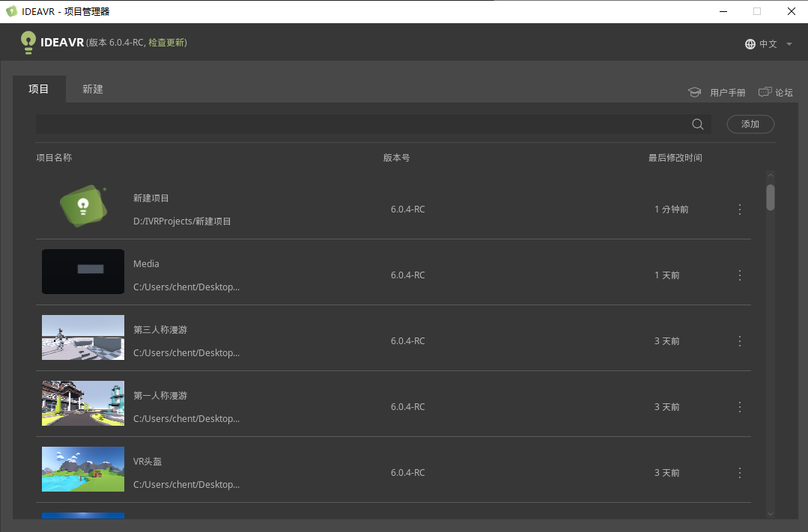Click the scrollbar up arrow

[771, 175]
